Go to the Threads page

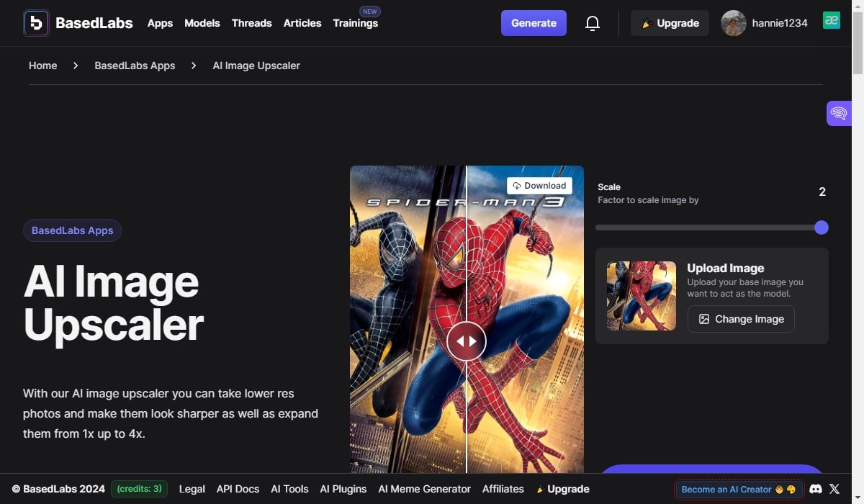point(251,23)
